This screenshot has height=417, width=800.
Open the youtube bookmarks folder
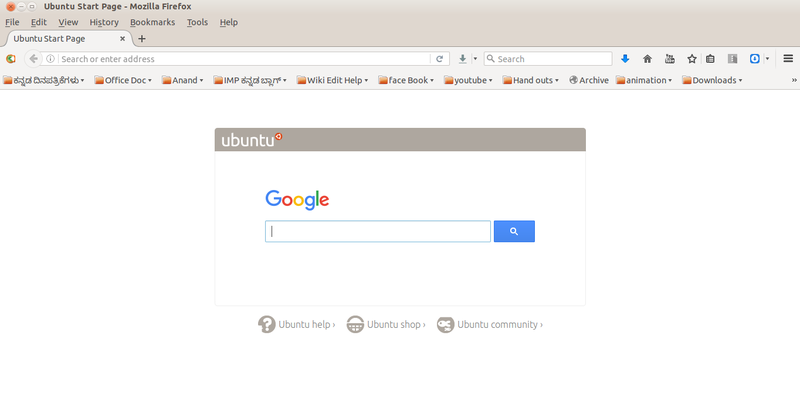tap(468, 80)
